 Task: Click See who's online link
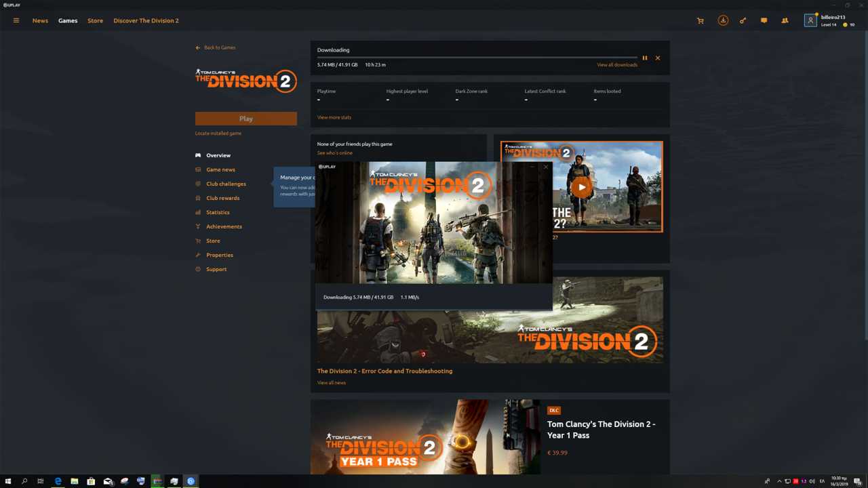(335, 153)
